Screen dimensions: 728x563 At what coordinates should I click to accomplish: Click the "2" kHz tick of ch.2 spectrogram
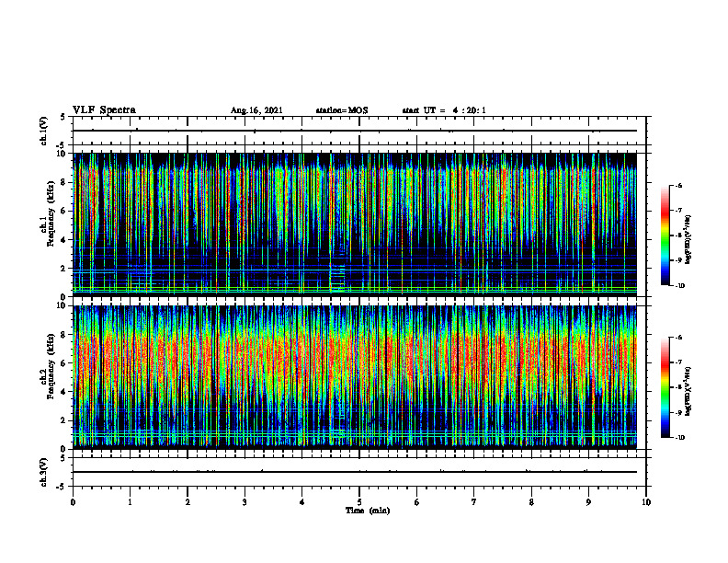(64, 420)
